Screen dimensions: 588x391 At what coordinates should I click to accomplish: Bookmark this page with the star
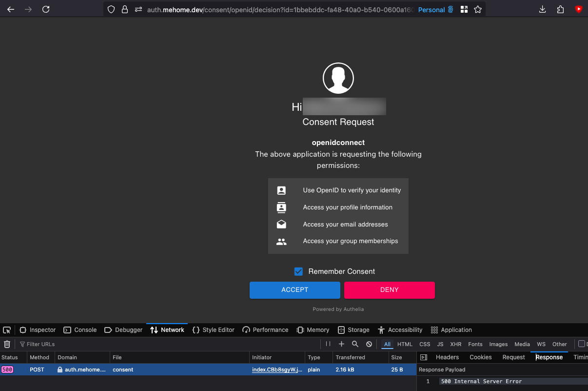point(478,9)
